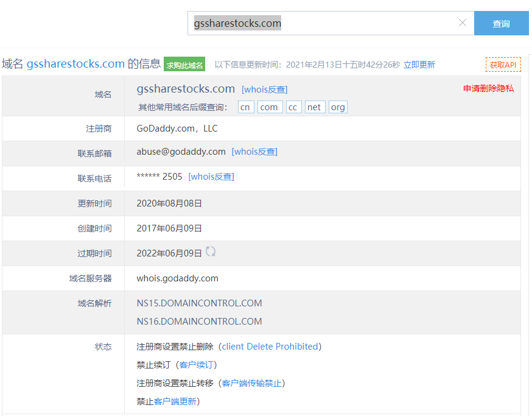The width and height of the screenshot is (532, 416).
Task: Select the org domain suffix
Action: [x=338, y=107]
